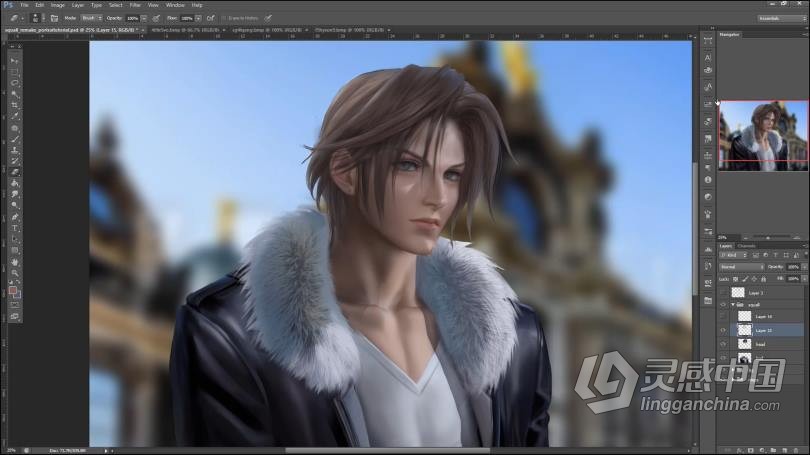
Task: Click the Create new layer icon
Action: [785, 451]
